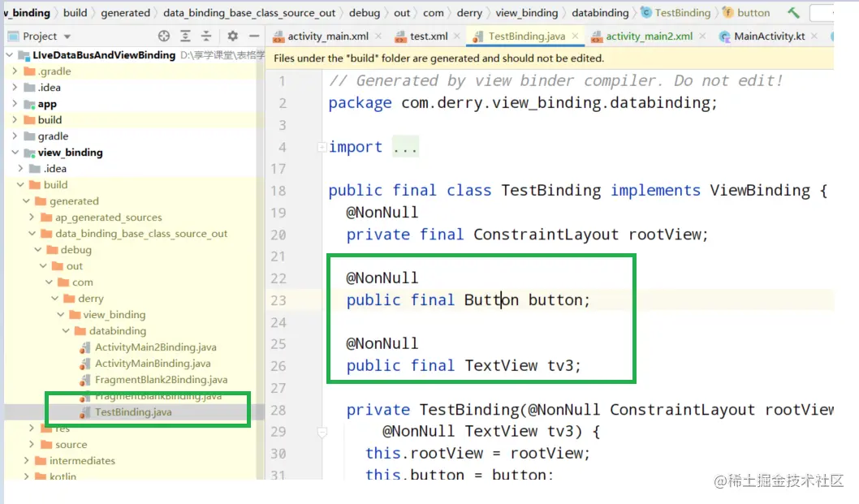Close the activity_main2.xml tab
This screenshot has width=859, height=504.
coord(702,37)
